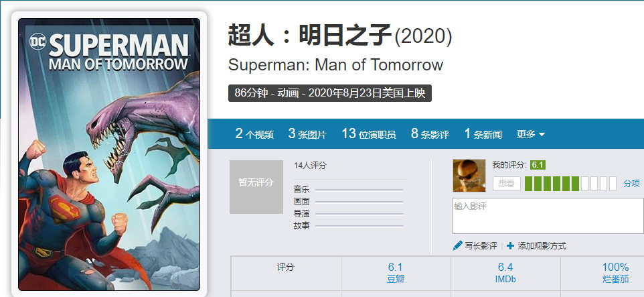This screenshot has width=644, height=297.
Task: Open the Superman Man of Tomorrow poster
Action: pyautogui.click(x=109, y=154)
